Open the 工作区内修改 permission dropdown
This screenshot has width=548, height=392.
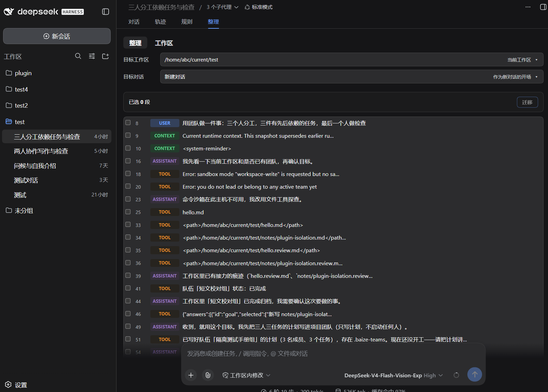click(246, 375)
